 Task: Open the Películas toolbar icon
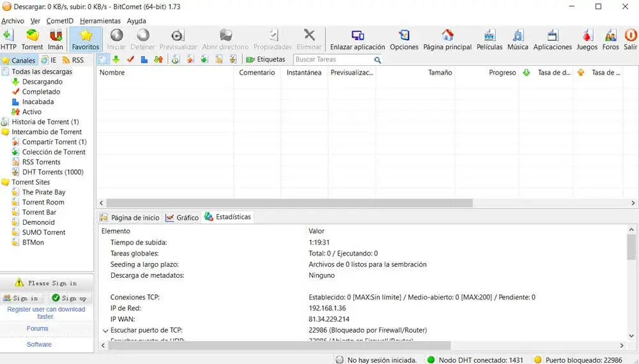tap(489, 40)
